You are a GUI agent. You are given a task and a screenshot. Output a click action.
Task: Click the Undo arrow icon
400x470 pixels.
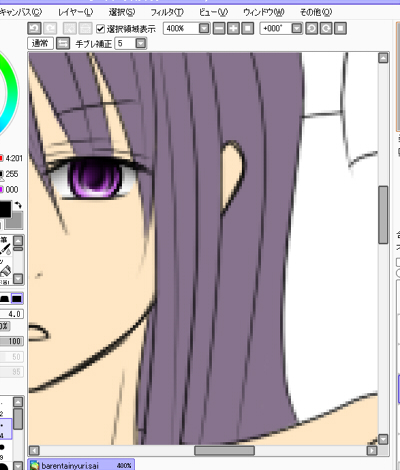(x=34, y=28)
